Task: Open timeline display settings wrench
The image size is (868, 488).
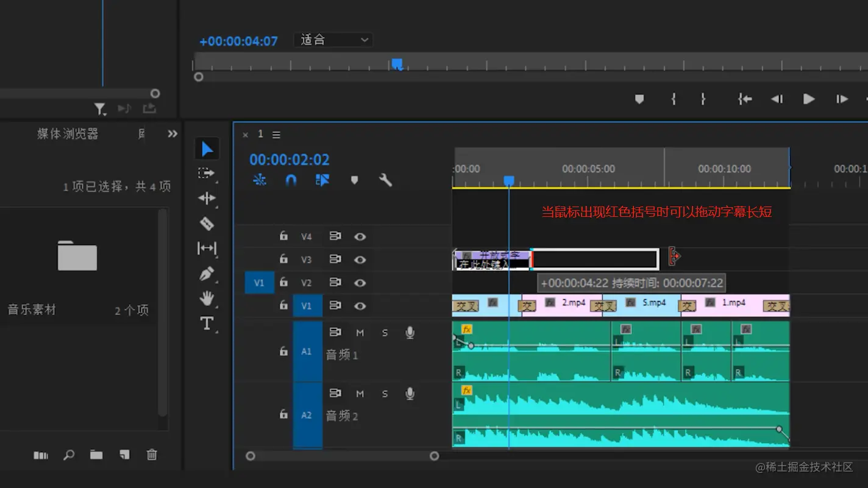Action: tap(385, 180)
